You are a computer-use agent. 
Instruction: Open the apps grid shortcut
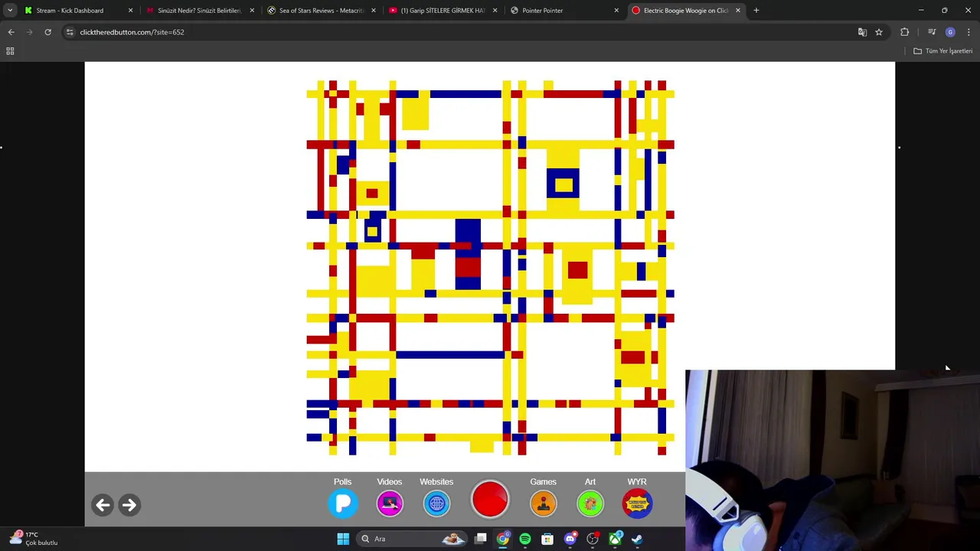pyautogui.click(x=10, y=51)
